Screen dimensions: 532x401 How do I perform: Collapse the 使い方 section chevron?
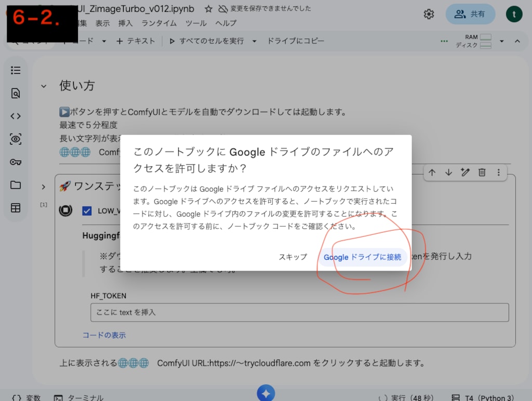point(44,86)
